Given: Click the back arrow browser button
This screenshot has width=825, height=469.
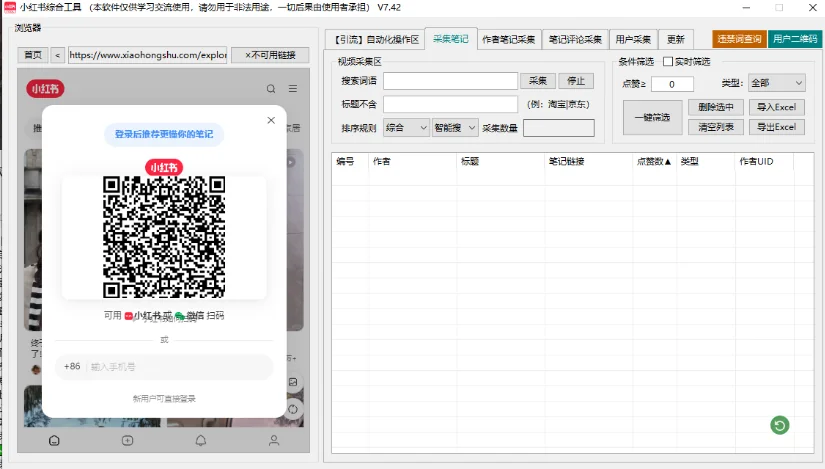Looking at the screenshot, I should point(57,55).
